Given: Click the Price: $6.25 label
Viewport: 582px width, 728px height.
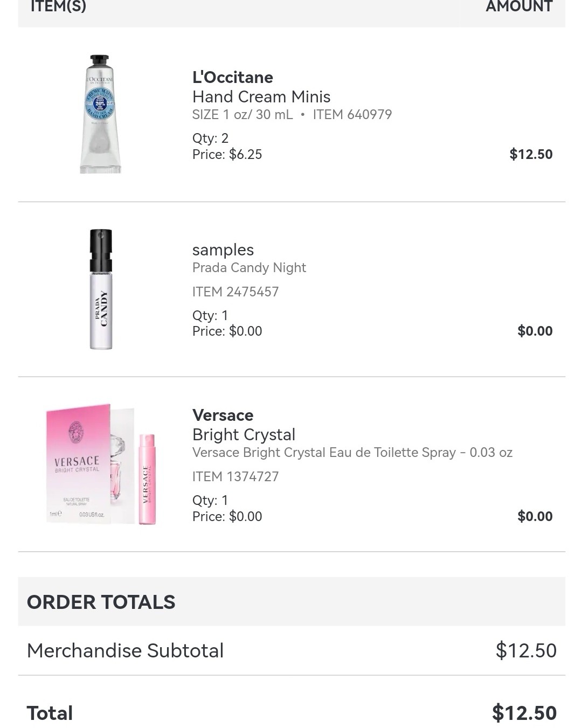Looking at the screenshot, I should pos(227,155).
